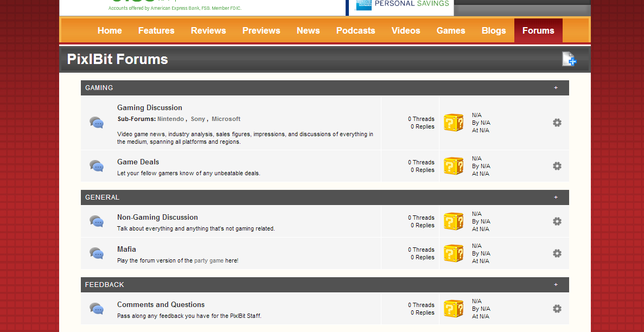Click question block icon in Mafia row

pyautogui.click(x=454, y=253)
